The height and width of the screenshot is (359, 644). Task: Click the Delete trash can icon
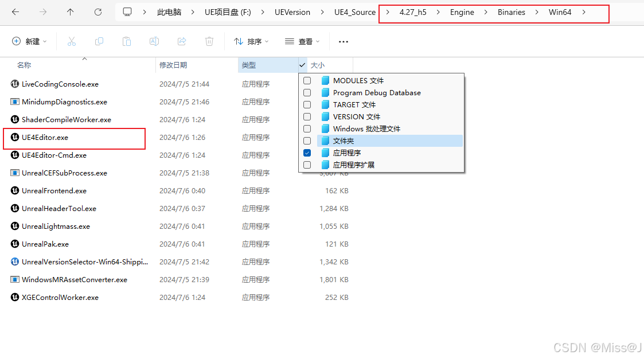point(209,41)
